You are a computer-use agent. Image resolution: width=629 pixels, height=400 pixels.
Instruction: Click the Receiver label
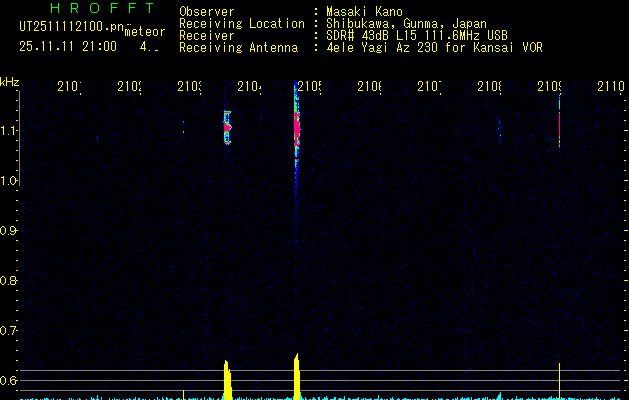(207, 36)
